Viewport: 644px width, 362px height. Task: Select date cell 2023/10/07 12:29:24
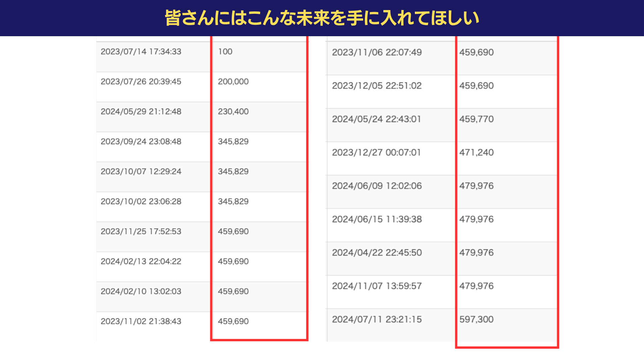(141, 172)
